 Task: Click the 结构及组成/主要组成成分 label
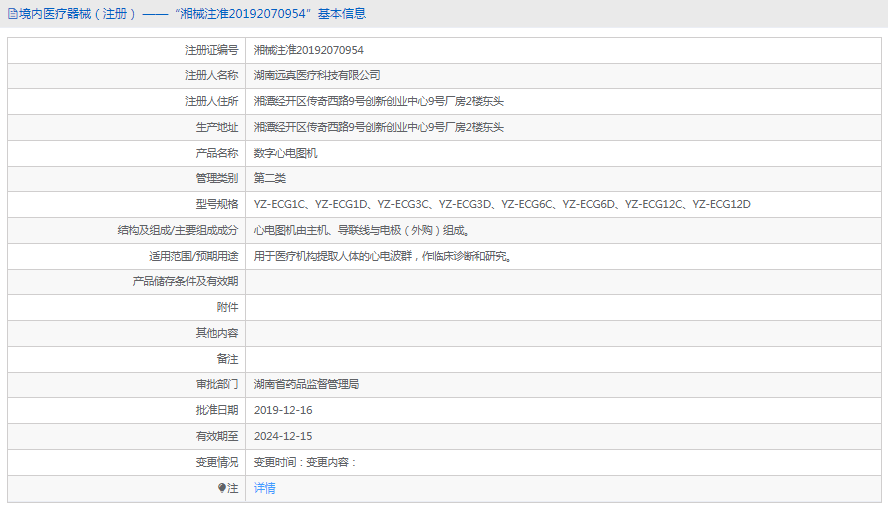tap(178, 230)
